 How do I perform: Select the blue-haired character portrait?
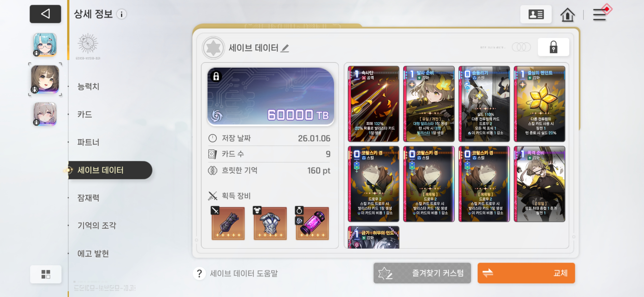pyautogui.click(x=45, y=45)
